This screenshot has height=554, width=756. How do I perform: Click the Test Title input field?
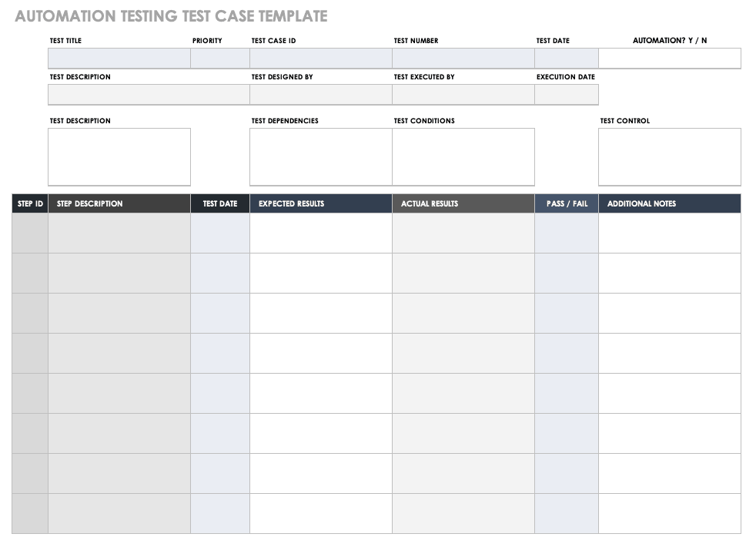point(119,59)
